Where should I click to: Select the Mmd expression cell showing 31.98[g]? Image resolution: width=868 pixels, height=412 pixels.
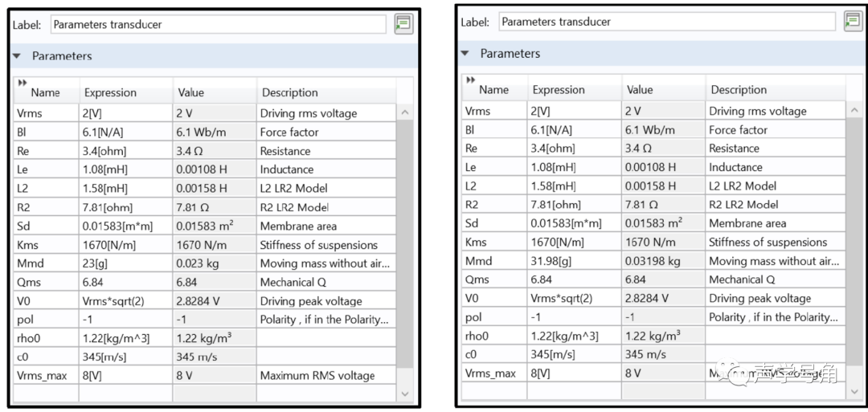[x=574, y=261]
